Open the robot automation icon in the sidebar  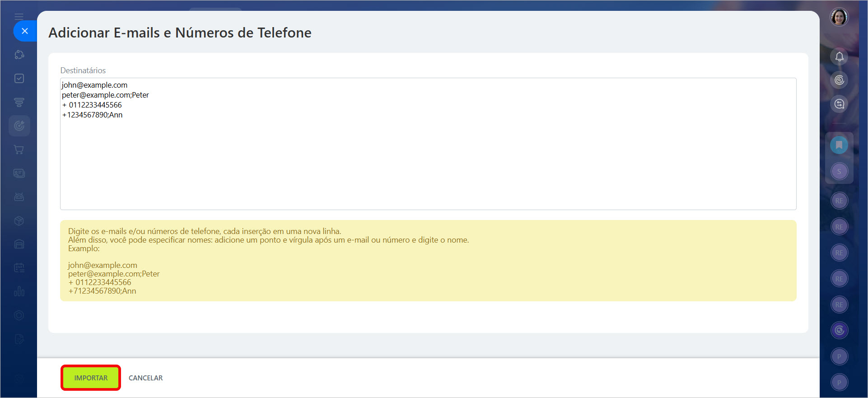point(19,197)
